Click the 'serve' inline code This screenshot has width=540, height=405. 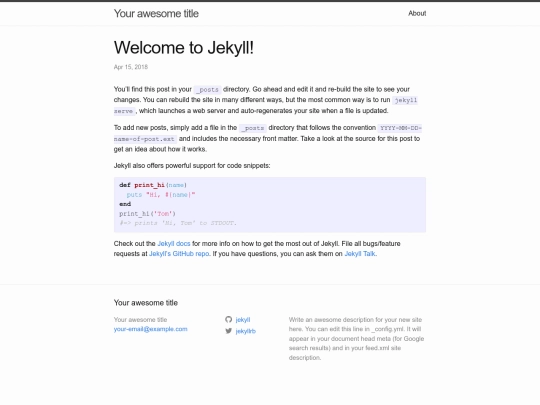[124, 111]
